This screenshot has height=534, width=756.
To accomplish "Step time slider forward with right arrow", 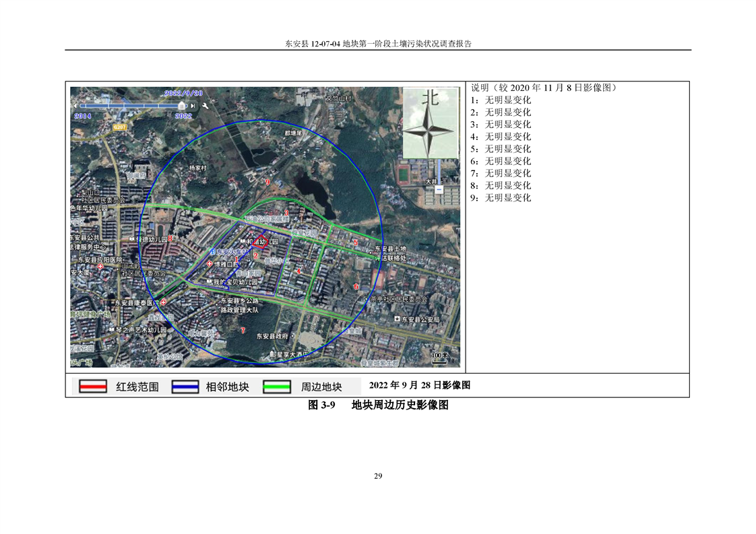I will 193,106.
